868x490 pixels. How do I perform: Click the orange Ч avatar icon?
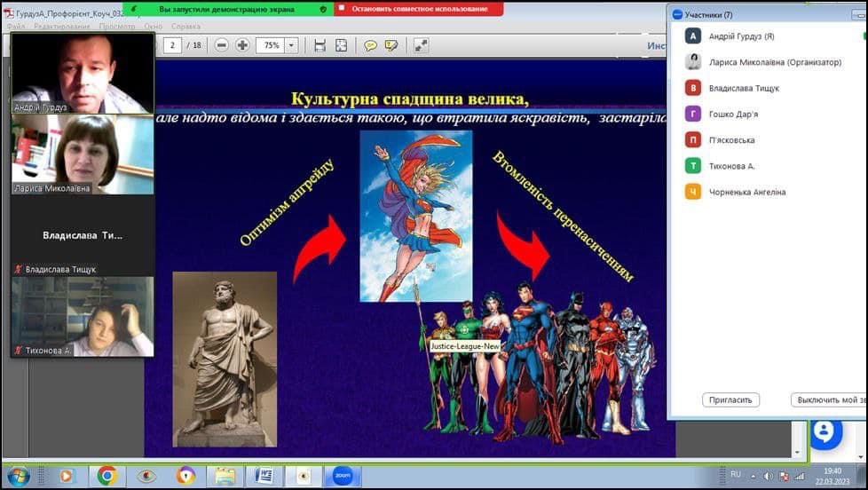(x=693, y=192)
